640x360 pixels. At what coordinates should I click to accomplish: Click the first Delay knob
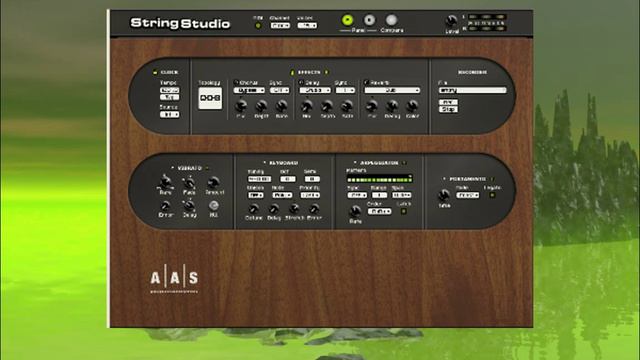tap(307, 107)
